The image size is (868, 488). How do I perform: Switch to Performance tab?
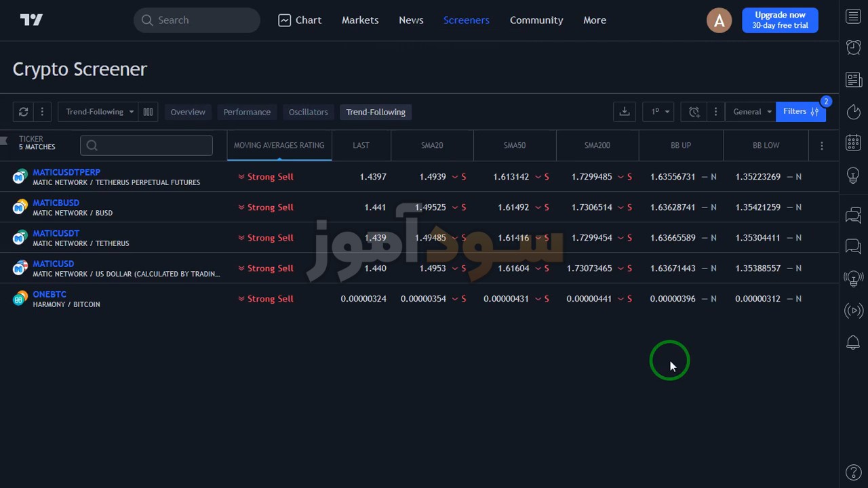[x=247, y=112]
